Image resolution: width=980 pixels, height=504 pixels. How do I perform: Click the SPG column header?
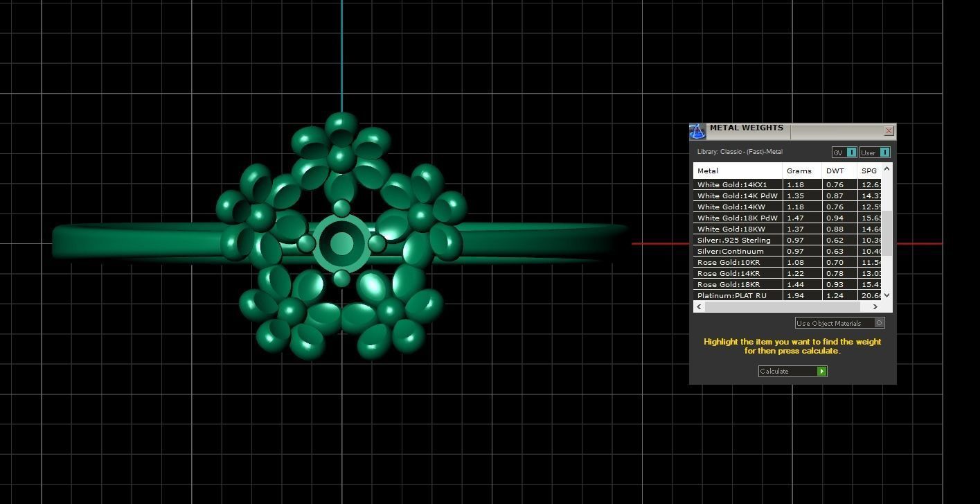pos(870,171)
